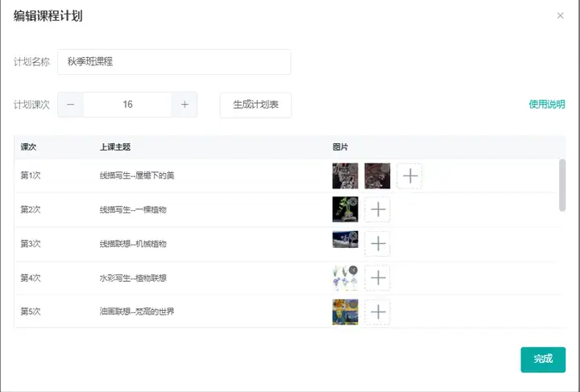Screen dimensions: 580x392
Task: Select the 第4次 row label
Action: coord(31,278)
